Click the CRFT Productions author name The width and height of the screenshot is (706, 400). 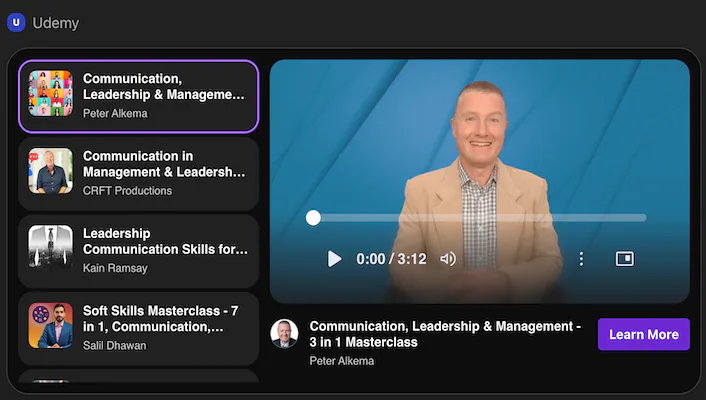pos(127,191)
